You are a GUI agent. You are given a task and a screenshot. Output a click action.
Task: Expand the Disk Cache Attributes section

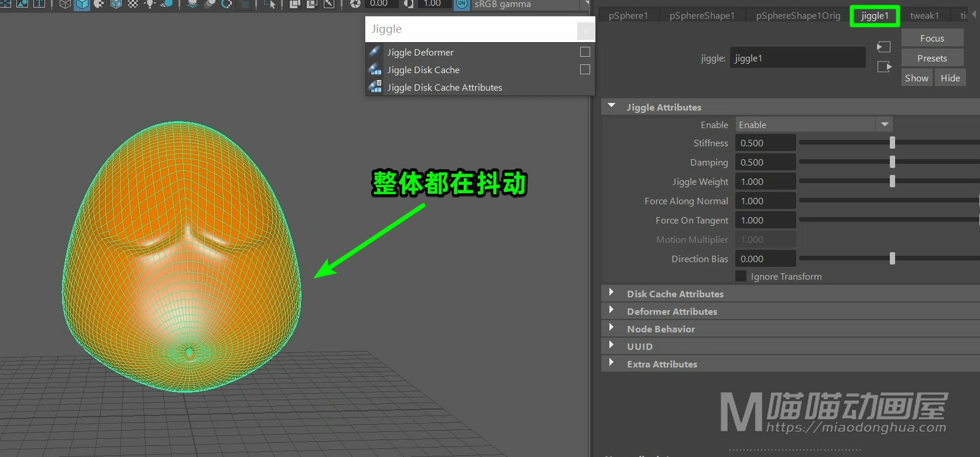pos(612,293)
